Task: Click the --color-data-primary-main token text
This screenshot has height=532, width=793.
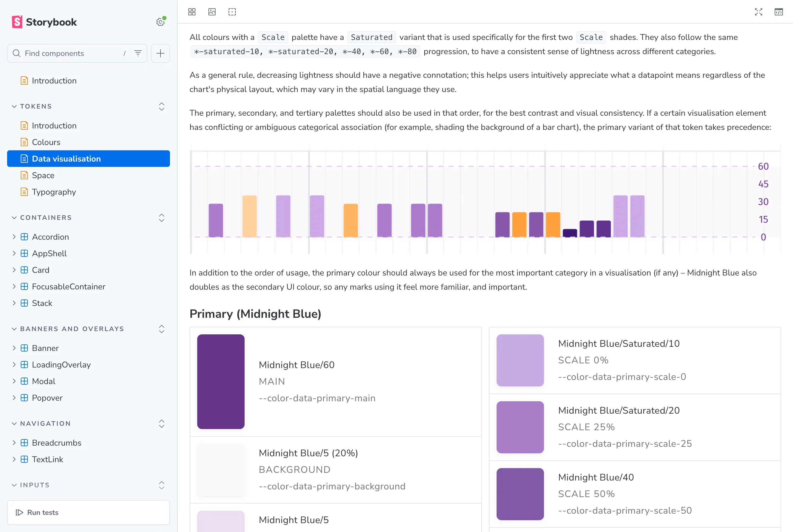Action: pos(317,398)
